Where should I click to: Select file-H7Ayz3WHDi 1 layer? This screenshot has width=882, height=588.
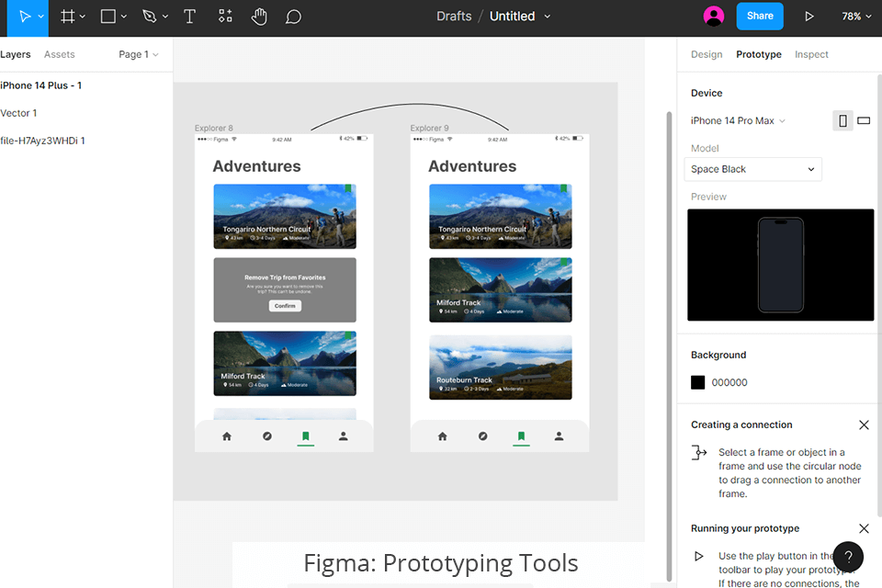(43, 141)
